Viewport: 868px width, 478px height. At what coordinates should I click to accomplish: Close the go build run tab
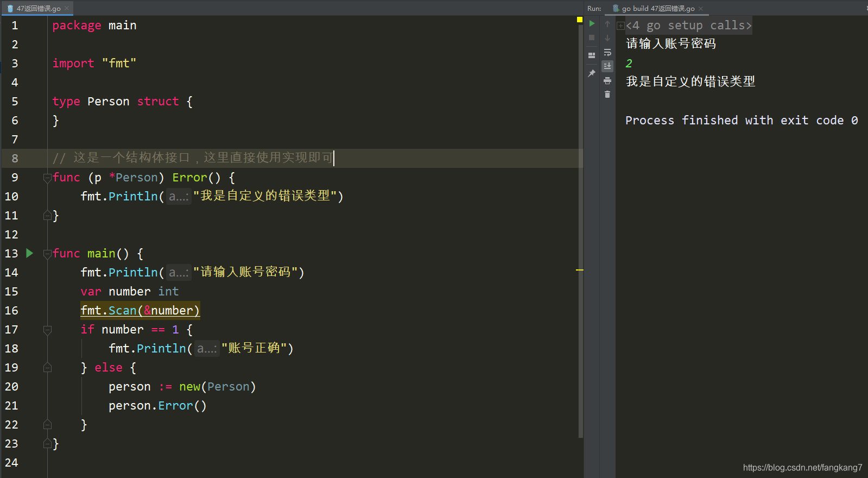[701, 8]
